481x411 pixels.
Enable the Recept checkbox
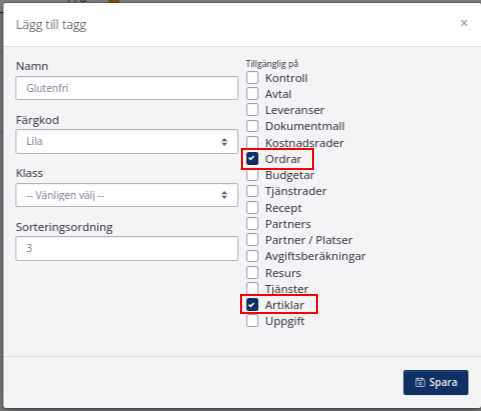pyautogui.click(x=252, y=207)
